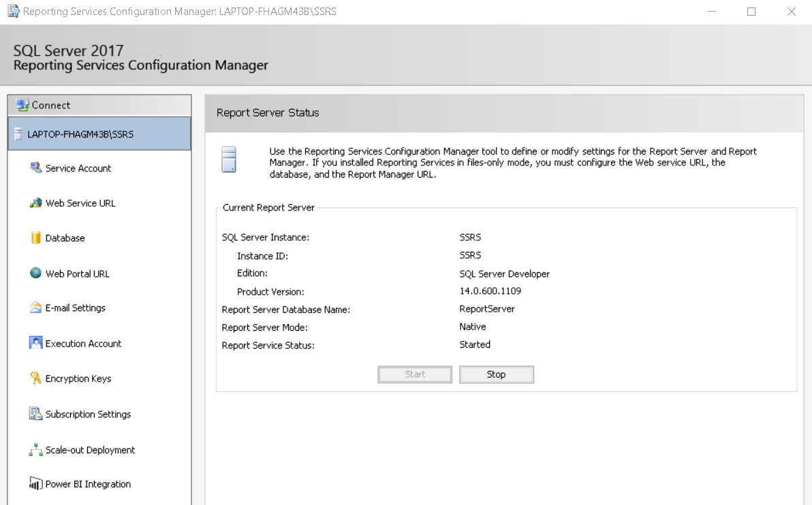Click the server icon in Report Server Status
This screenshot has width=812, height=505.
click(229, 159)
